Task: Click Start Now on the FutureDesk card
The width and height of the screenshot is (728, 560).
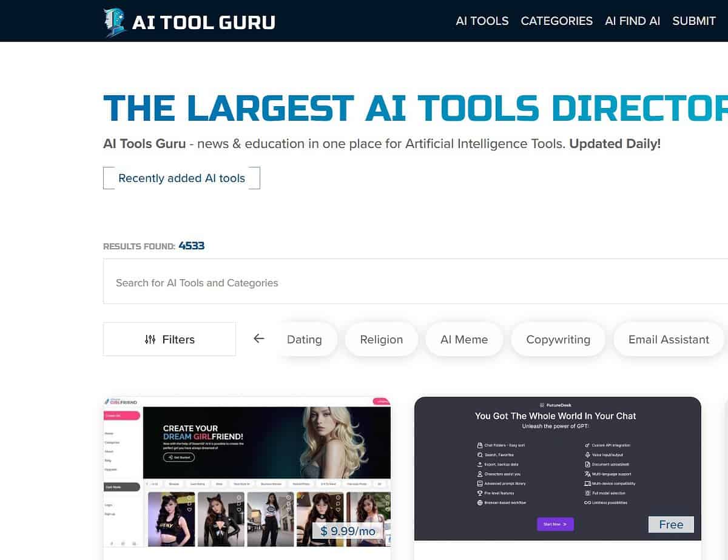Action: tap(555, 524)
